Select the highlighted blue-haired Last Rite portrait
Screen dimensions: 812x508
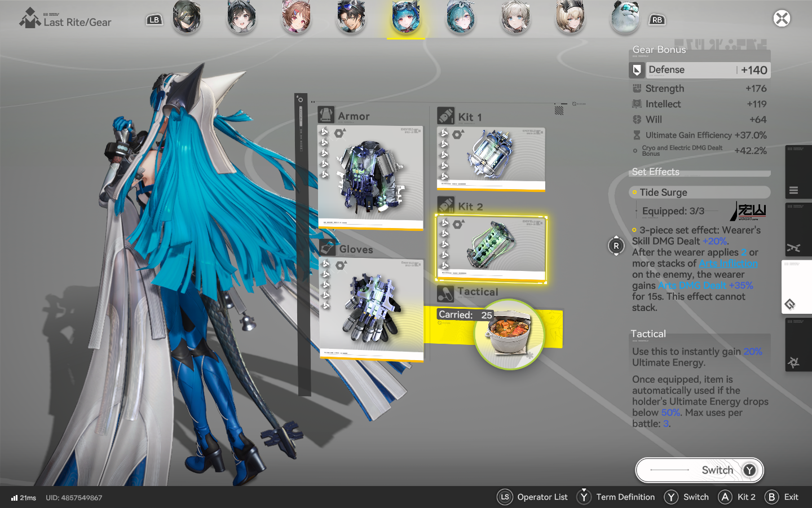[x=406, y=17]
